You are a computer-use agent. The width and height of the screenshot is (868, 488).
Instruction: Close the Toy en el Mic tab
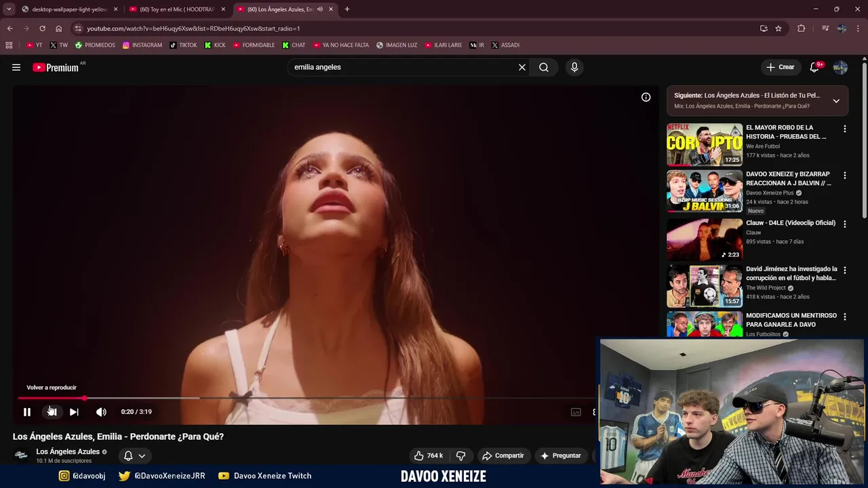(223, 9)
